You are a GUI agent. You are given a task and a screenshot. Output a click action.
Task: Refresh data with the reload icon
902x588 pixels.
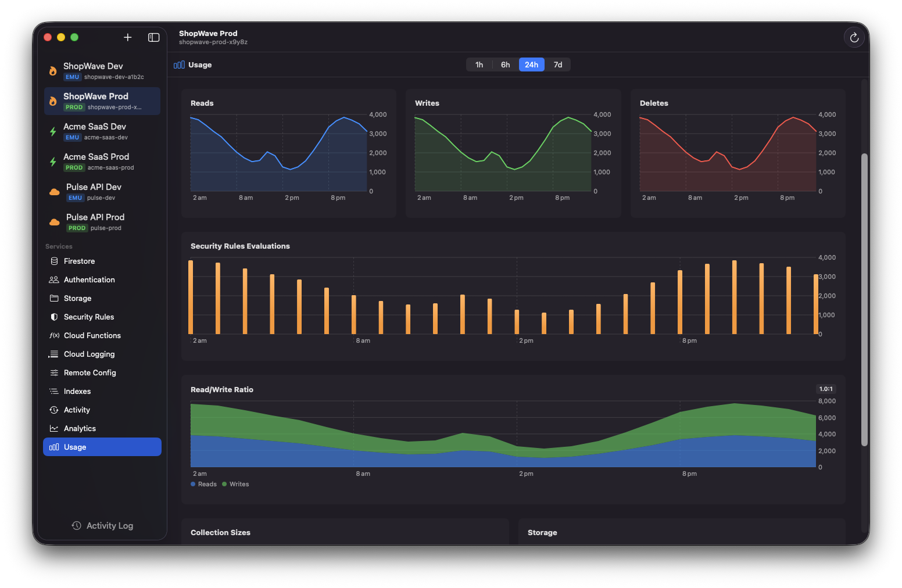click(854, 37)
